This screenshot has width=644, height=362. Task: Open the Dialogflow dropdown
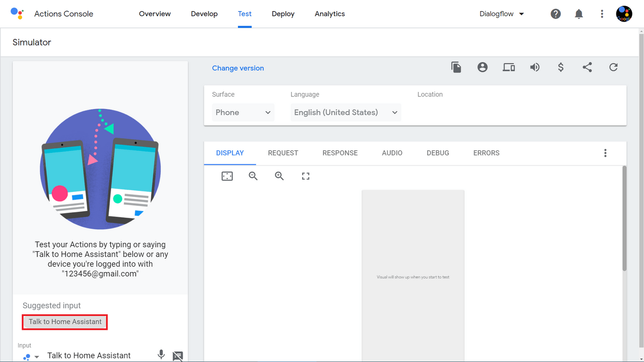point(502,14)
